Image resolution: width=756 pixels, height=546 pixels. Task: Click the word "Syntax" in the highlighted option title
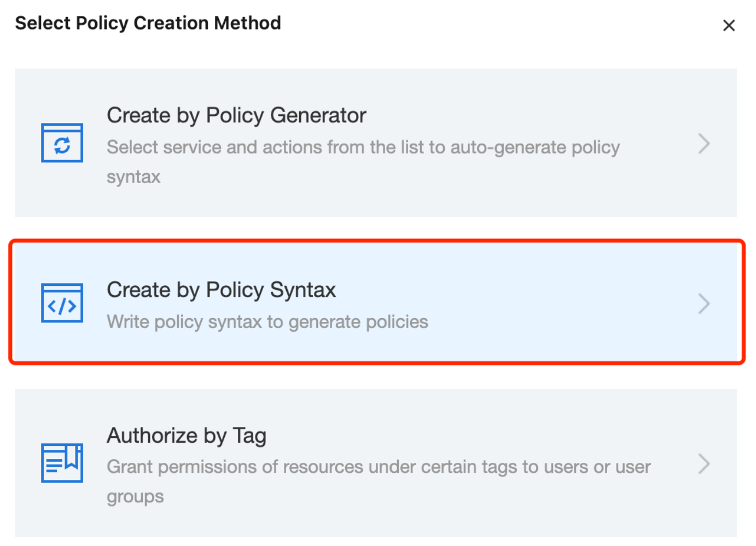click(x=303, y=290)
